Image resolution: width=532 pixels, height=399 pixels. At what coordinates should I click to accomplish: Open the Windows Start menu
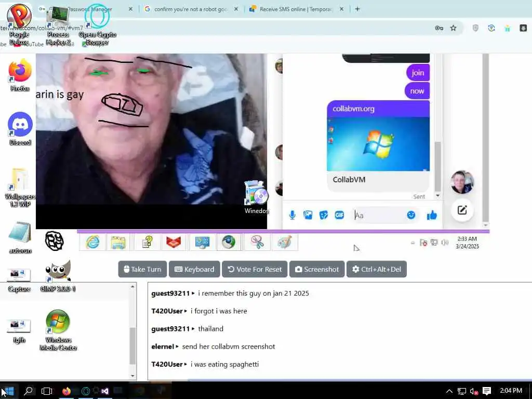click(x=9, y=391)
